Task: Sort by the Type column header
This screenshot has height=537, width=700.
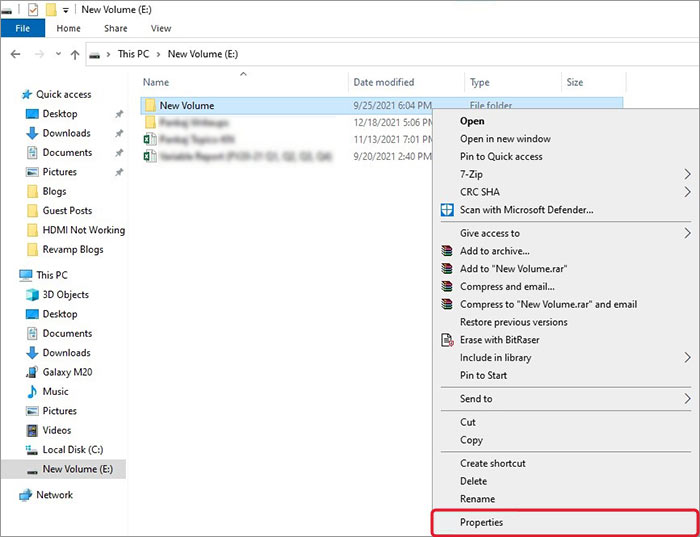Action: point(479,82)
